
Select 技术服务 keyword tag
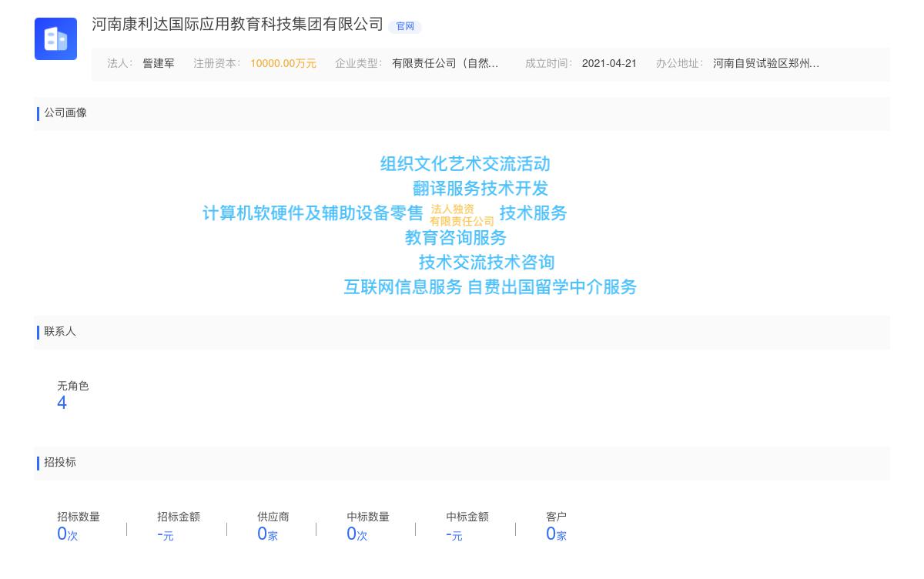click(x=533, y=213)
